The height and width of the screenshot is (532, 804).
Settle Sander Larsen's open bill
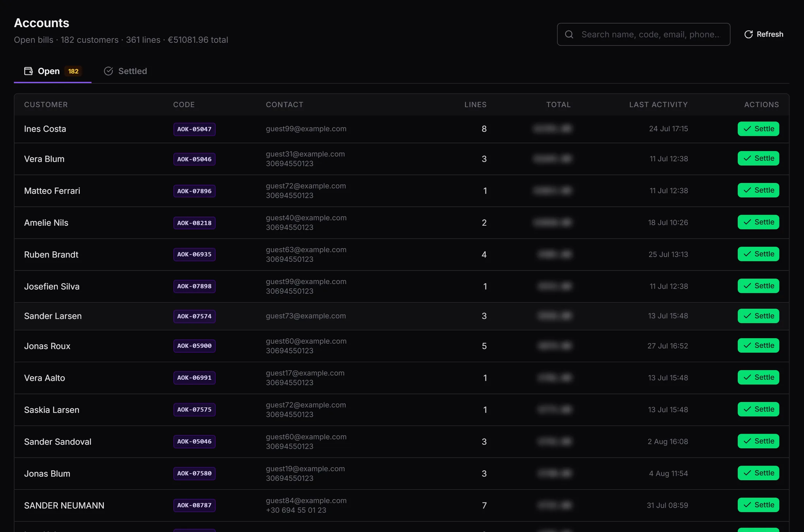[758, 316]
